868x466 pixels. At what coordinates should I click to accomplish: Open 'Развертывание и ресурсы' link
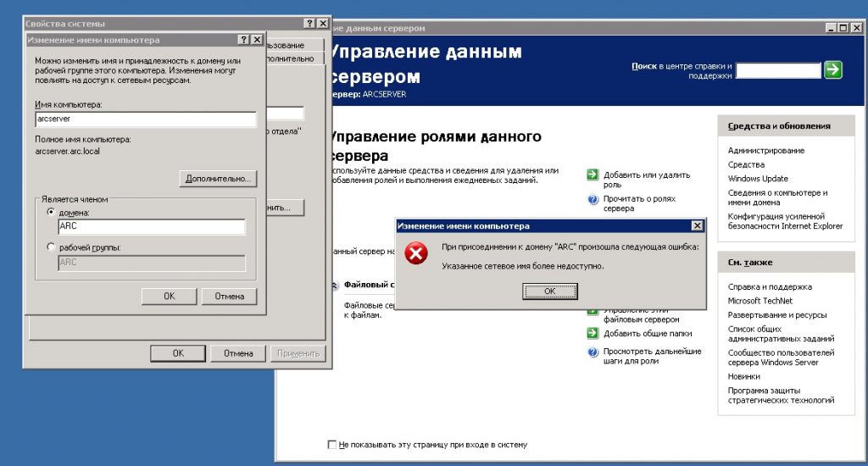777,315
